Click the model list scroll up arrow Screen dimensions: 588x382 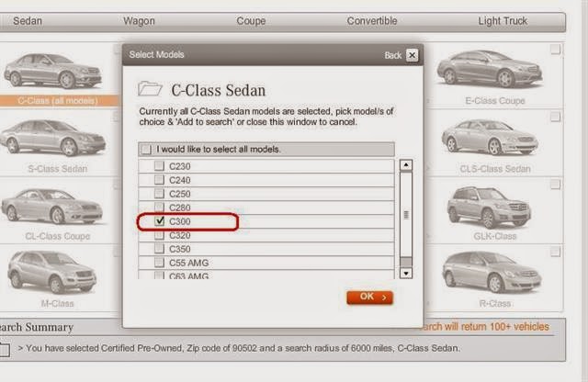(x=406, y=165)
